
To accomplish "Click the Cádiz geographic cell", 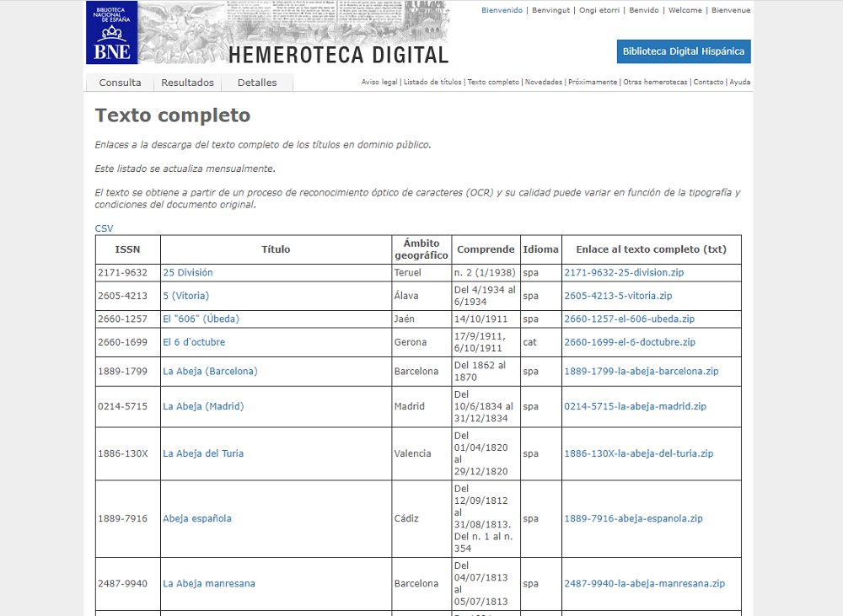I will coord(421,519).
